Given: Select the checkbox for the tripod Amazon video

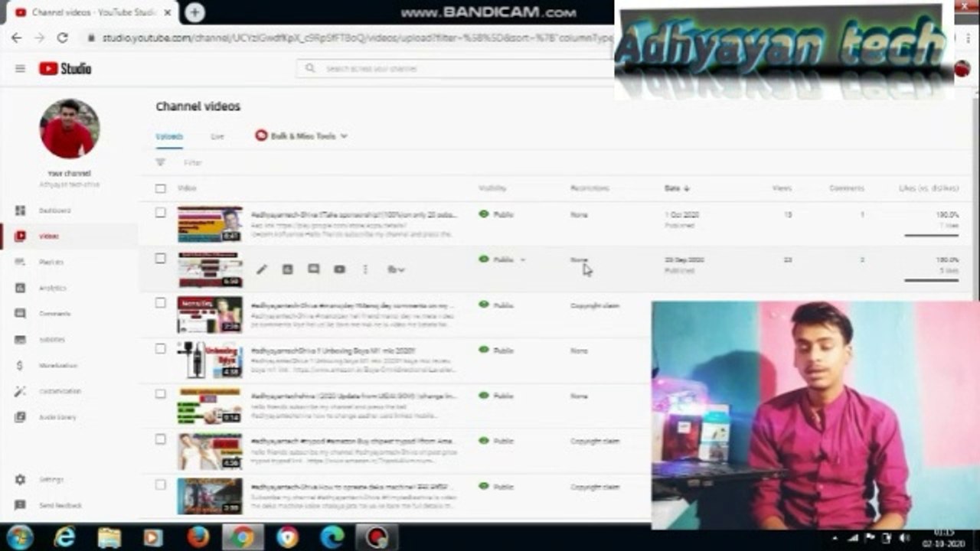Looking at the screenshot, I should click(161, 439).
